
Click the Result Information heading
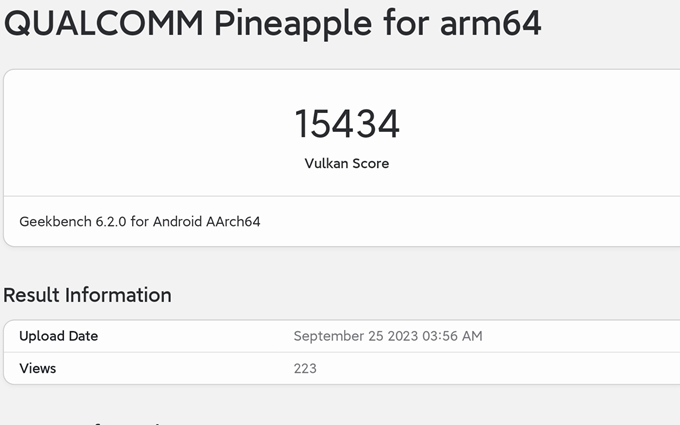(87, 295)
